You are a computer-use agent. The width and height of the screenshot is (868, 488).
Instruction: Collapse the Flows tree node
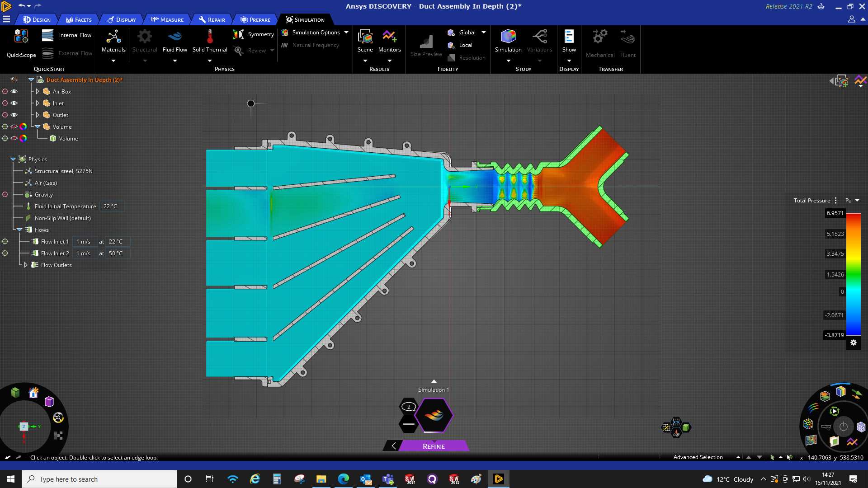[19, 230]
